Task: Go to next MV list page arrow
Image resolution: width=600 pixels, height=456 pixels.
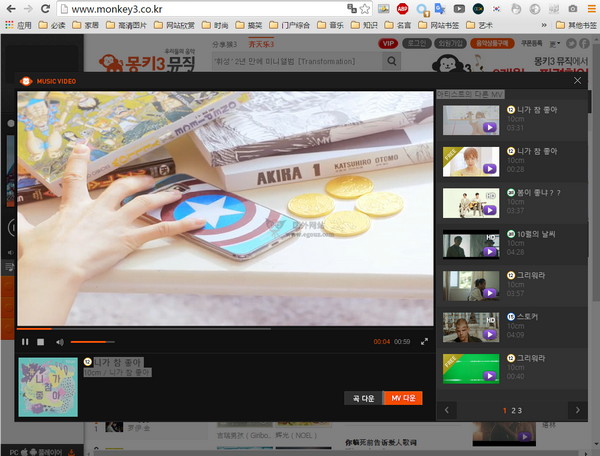Action: 577,410
